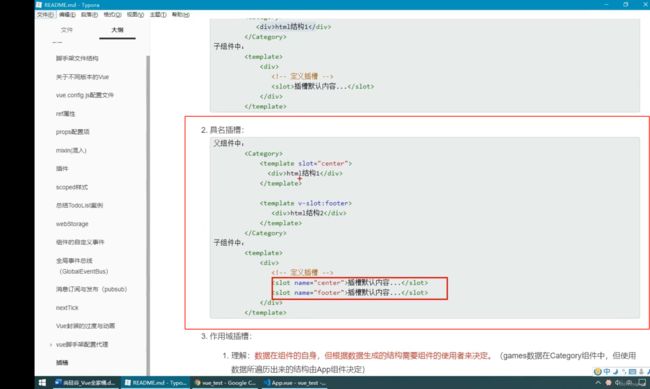Jump to outline item Vue封装的过度与动画
Image resolution: width=650 pixels, height=389 pixels.
(85, 326)
